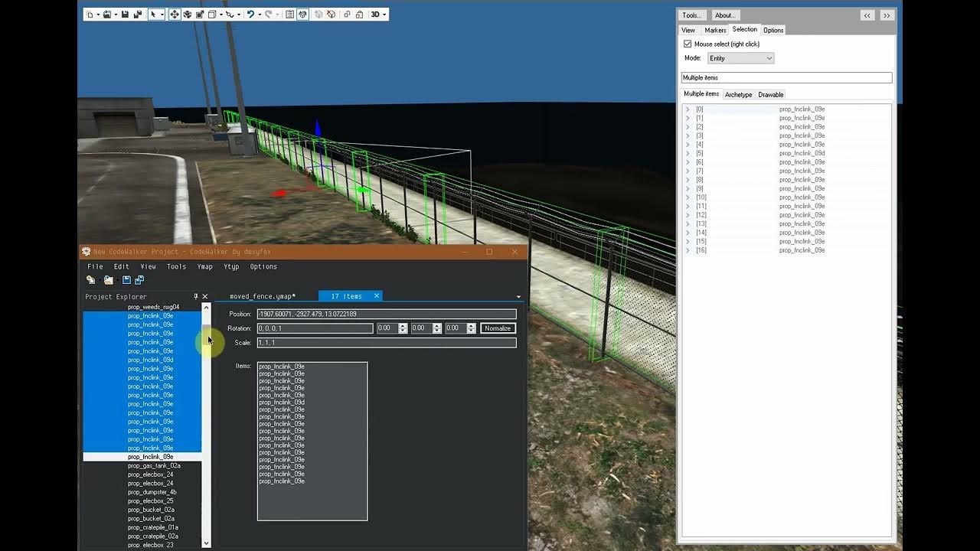The width and height of the screenshot is (980, 551).
Task: Switch to the Archetype tab
Action: click(739, 95)
